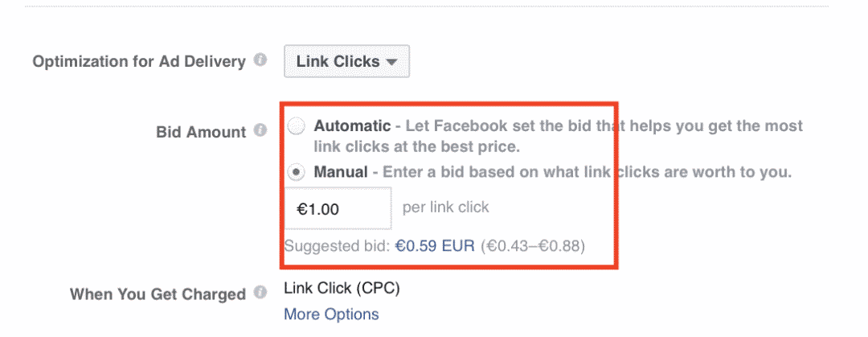Click info icon beside Optimization for Ad Delivery
Screen dimensions: 868x337
(260, 60)
